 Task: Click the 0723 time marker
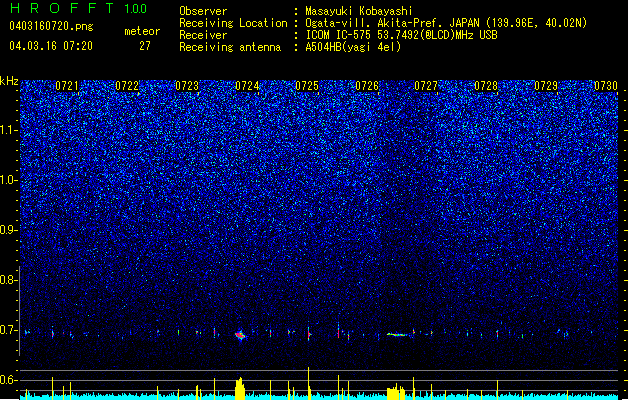point(187,86)
